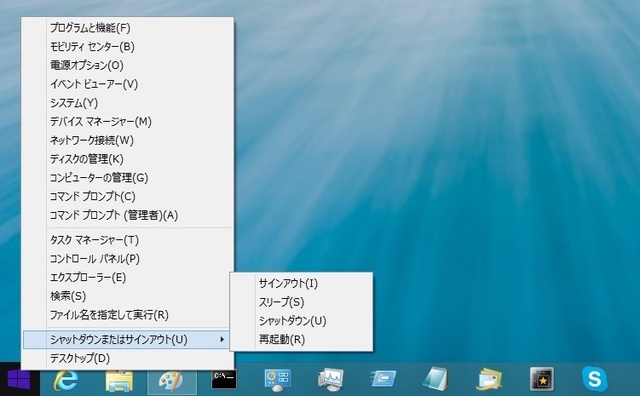Open デバイス マネージャー(M)
Viewport: 640px width, 396px height.
[x=128, y=122]
